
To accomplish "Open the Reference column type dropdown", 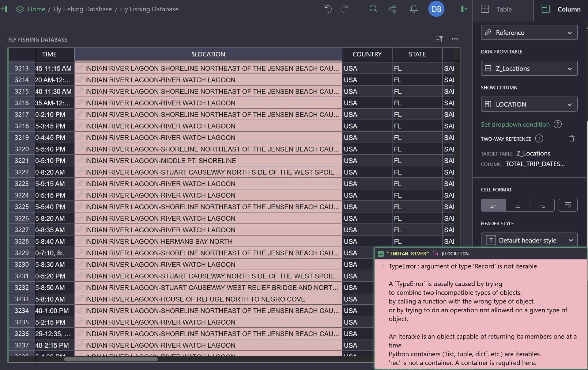I will click(x=529, y=32).
